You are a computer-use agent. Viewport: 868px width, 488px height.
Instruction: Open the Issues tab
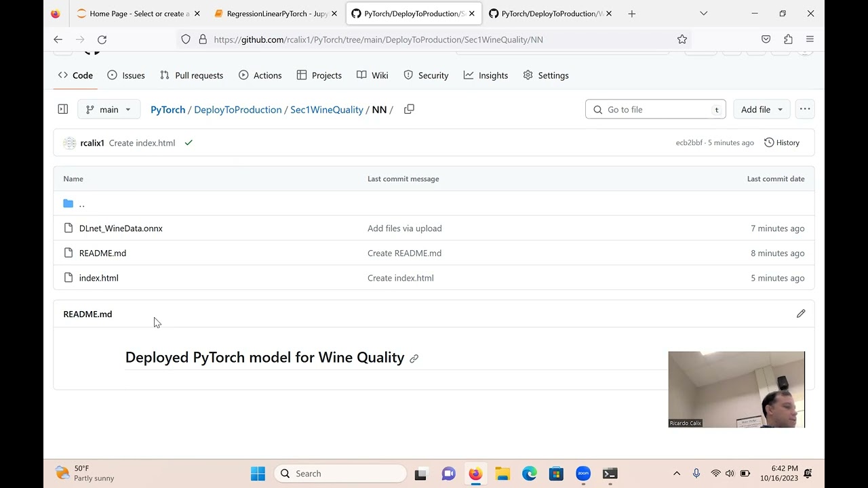click(126, 75)
